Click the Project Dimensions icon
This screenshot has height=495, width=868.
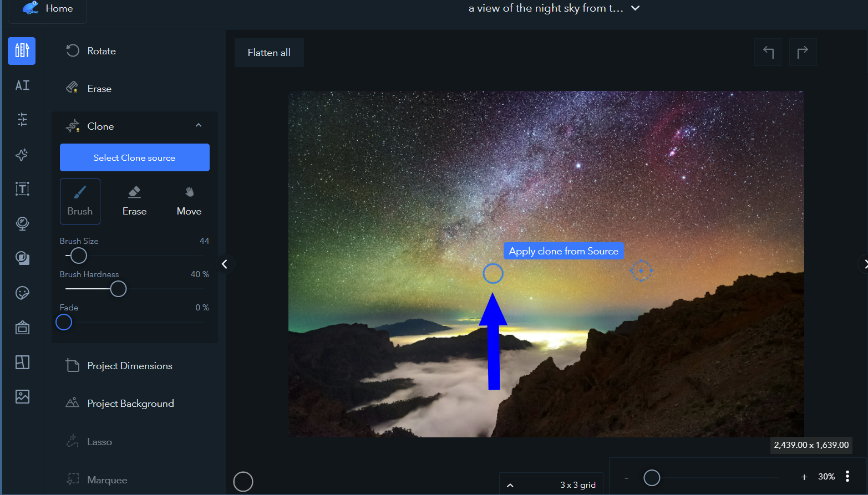[x=73, y=365]
